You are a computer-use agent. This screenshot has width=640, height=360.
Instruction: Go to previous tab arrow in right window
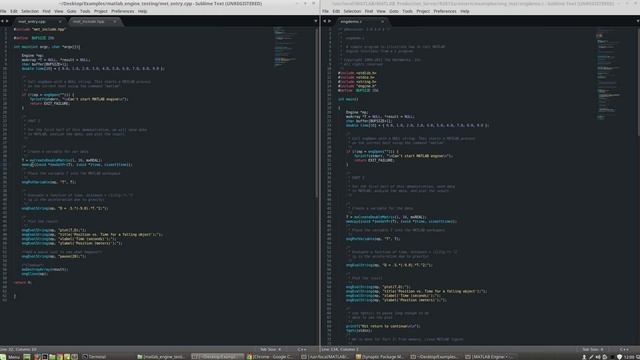pyautogui.click(x=325, y=21)
